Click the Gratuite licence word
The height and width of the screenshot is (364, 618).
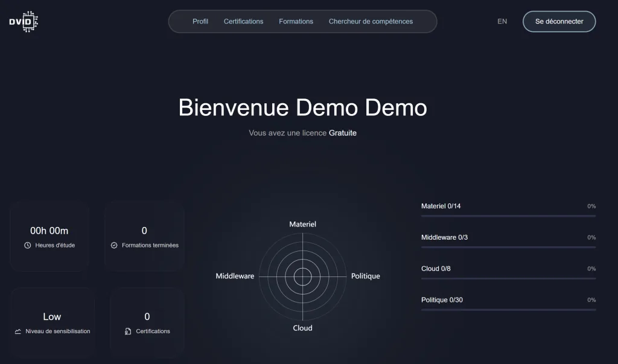[343, 133]
